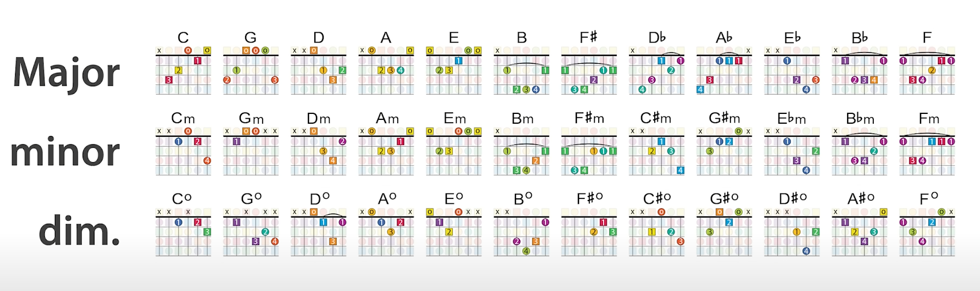Select the F diminished chord diagram
The width and height of the screenshot is (980, 291).
point(927,232)
